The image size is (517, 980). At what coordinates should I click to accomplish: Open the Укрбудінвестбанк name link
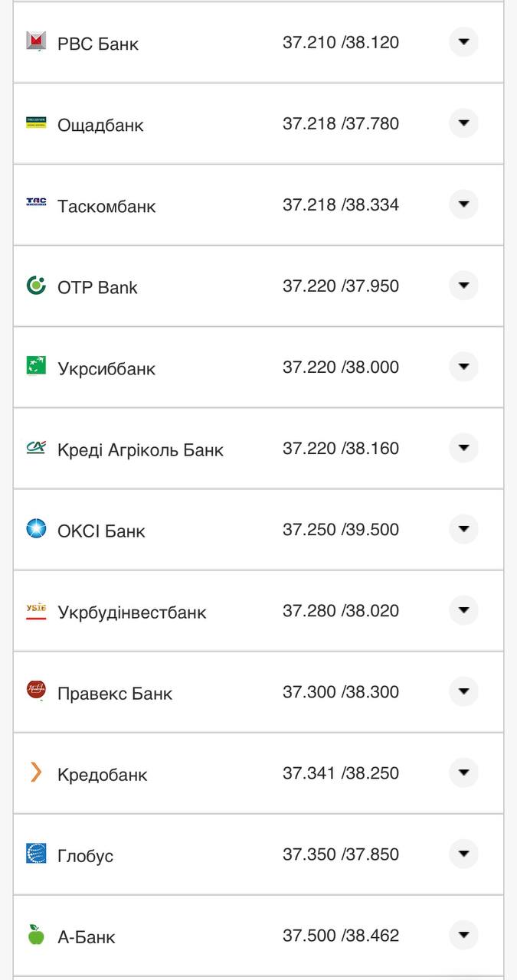point(132,612)
